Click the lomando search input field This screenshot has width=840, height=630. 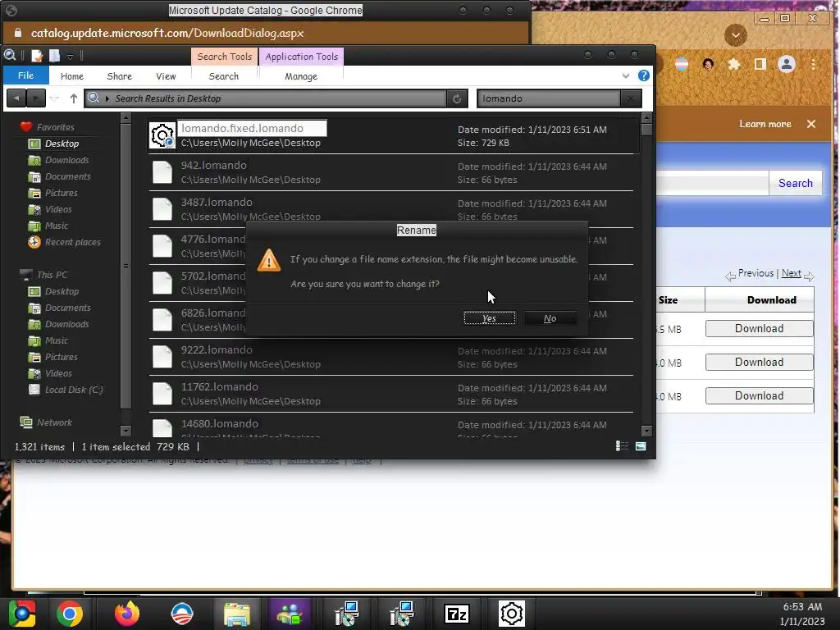pyautogui.click(x=549, y=98)
